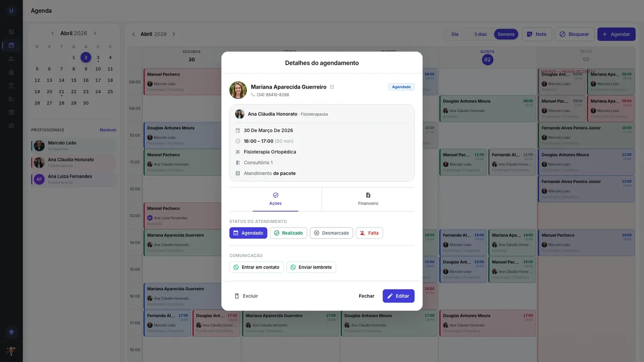Click Ana Cláudia Honorato's avatar in details card
The height and width of the screenshot is (362, 644).
(x=239, y=114)
